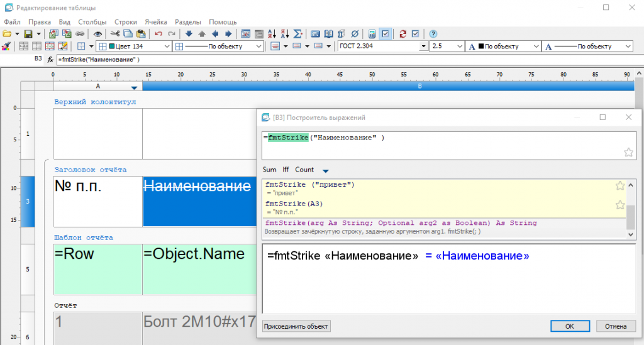The height and width of the screenshot is (345, 644).
Task: Toggle favorite star for fmtStrike(A3) example
Action: (x=619, y=205)
